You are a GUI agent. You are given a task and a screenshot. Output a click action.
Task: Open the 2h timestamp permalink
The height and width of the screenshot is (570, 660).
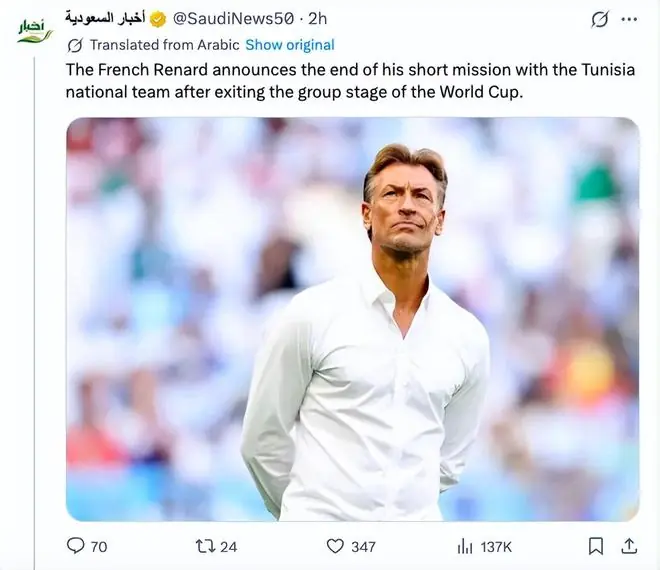(x=317, y=19)
